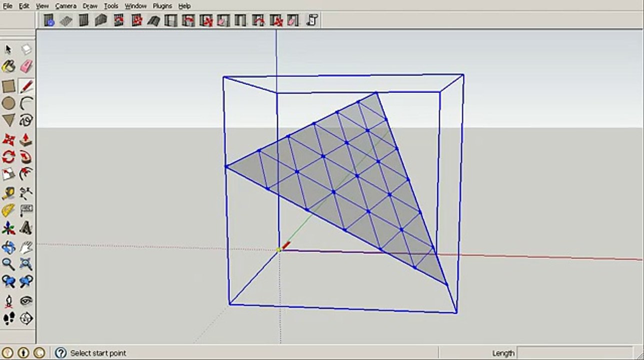Image resolution: width=644 pixels, height=360 pixels.
Task: Open the Window menu
Action: (x=136, y=6)
